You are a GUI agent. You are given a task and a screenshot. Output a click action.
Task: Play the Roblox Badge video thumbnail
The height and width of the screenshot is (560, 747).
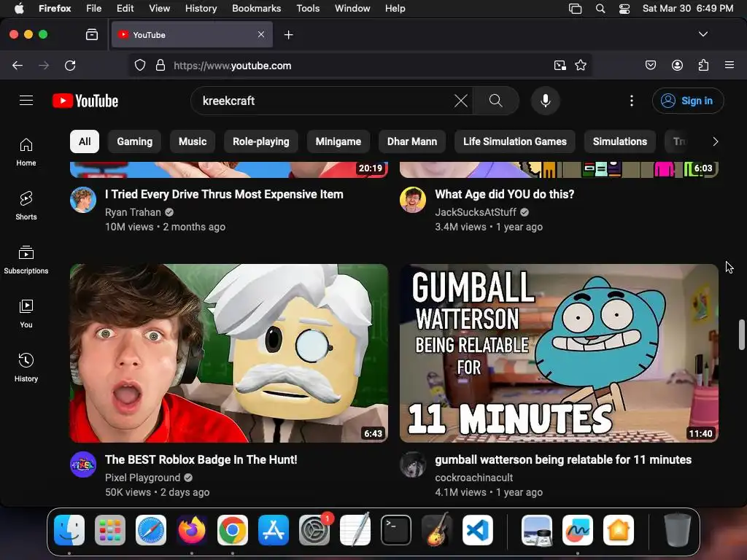(x=229, y=354)
